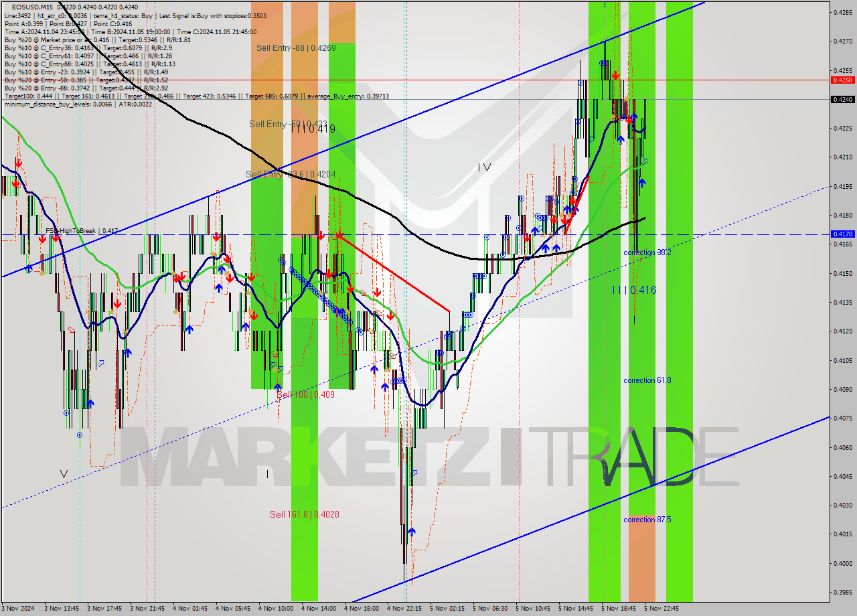Click the '3 Nov 2024' time axis label
The height and width of the screenshot is (616, 857).
pyautogui.click(x=19, y=609)
